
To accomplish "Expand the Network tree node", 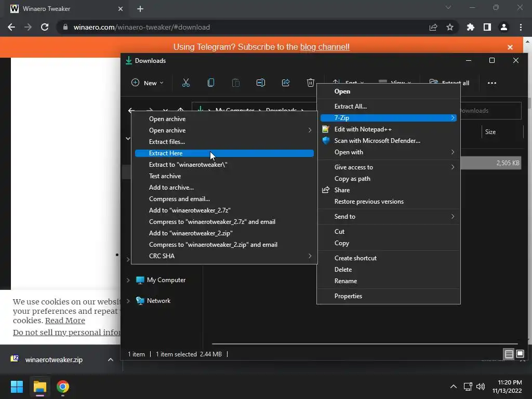I will [128, 301].
